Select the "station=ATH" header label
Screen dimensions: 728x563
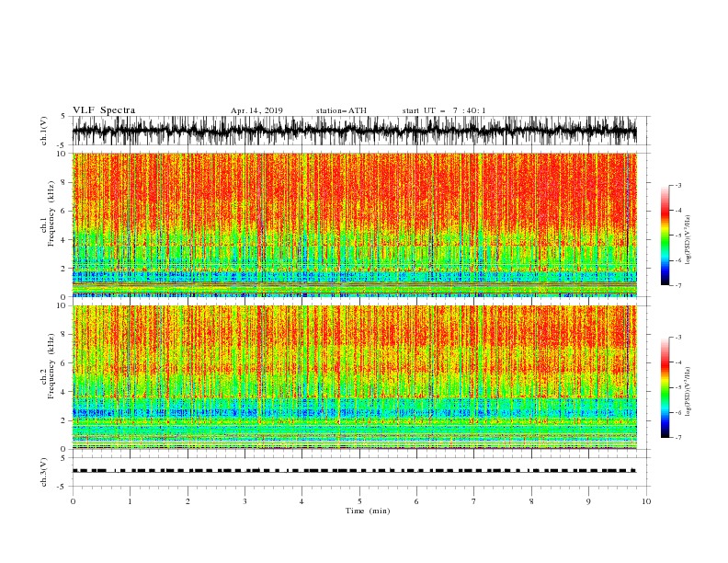[341, 110]
